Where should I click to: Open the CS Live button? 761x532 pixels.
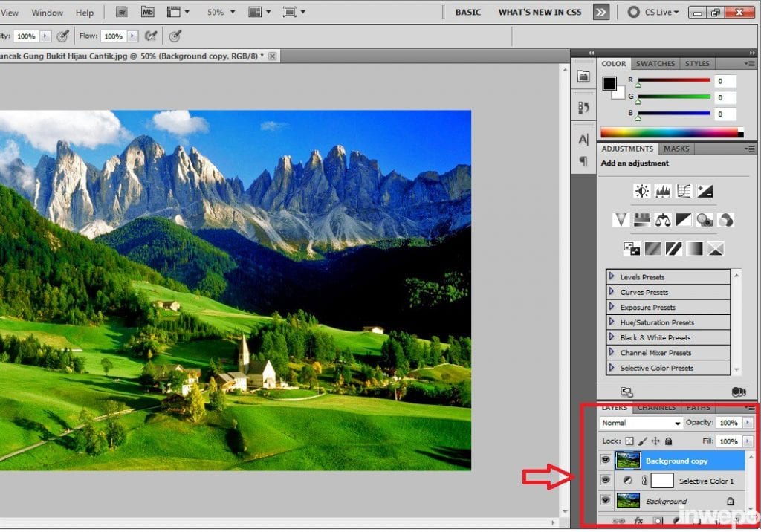[x=653, y=12]
